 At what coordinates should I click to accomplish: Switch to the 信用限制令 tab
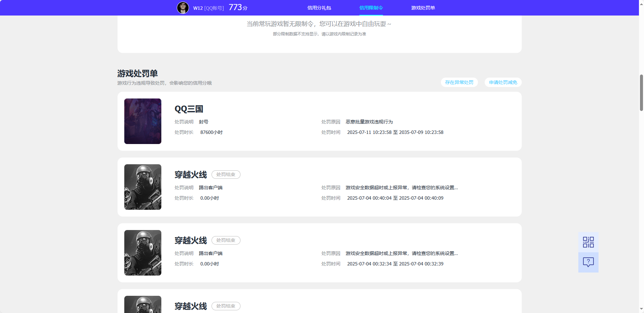[371, 8]
